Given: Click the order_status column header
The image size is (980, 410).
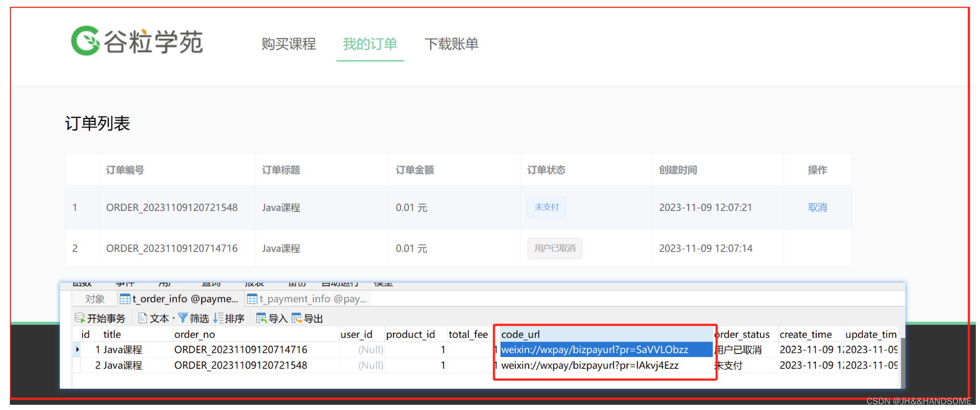Looking at the screenshot, I should pyautogui.click(x=746, y=334).
